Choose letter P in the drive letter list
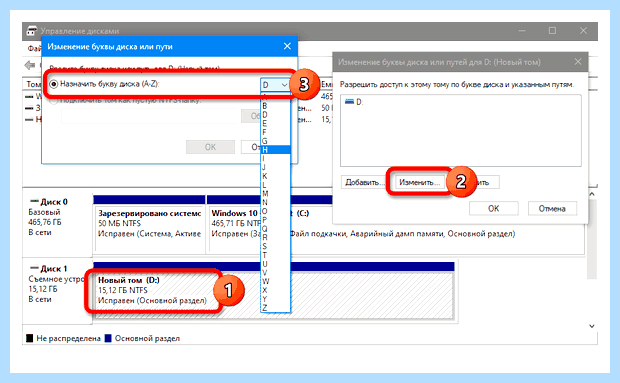Screen dimensions: 620x383 275,220
